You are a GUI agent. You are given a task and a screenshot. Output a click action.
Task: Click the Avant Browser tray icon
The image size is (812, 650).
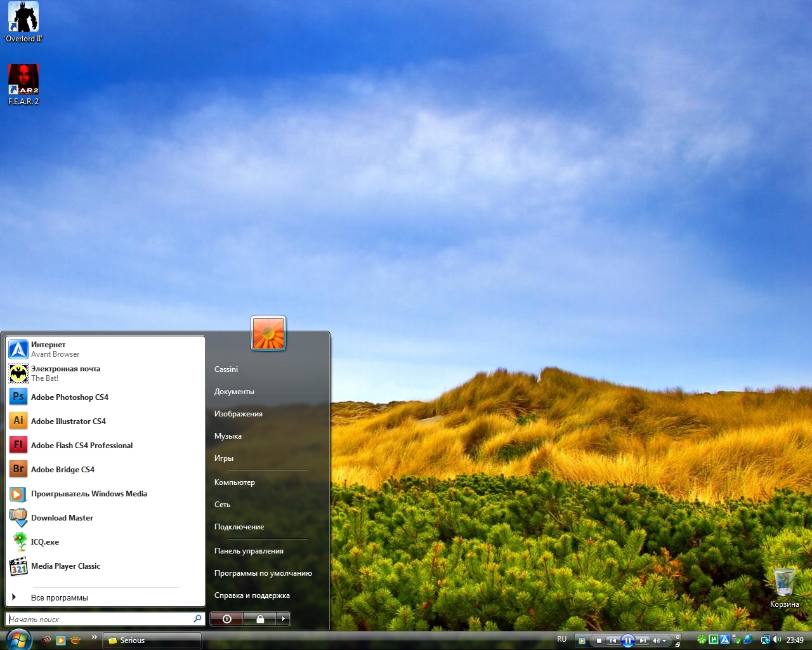(x=725, y=640)
